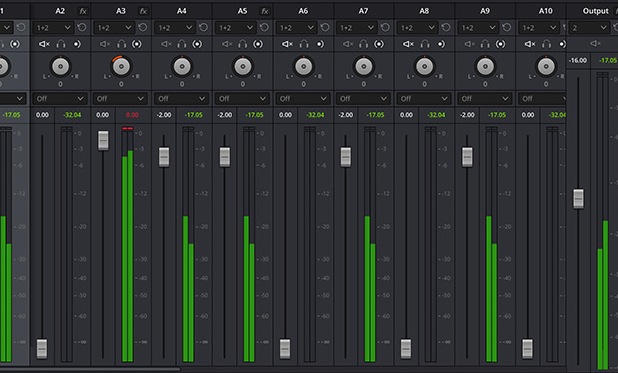Open the Off automation dropdown on track A3
618x373 pixels.
120,99
